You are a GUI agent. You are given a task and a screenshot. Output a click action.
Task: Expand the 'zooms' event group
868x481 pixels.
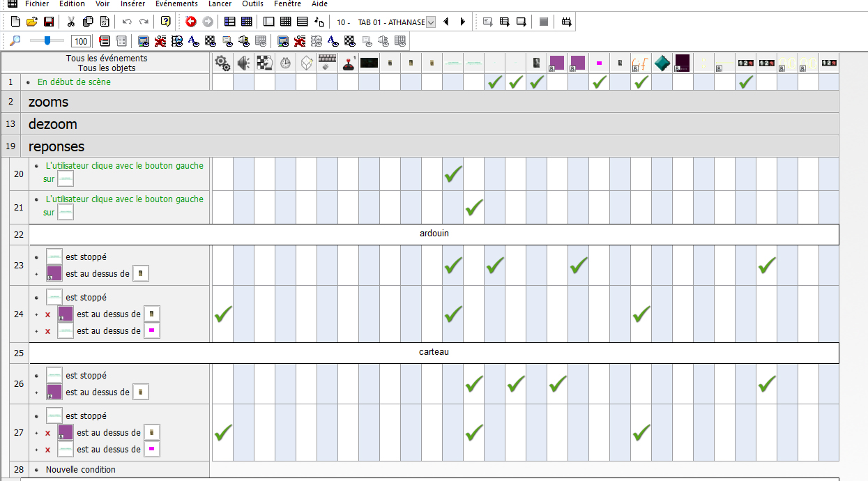pyautogui.click(x=48, y=102)
